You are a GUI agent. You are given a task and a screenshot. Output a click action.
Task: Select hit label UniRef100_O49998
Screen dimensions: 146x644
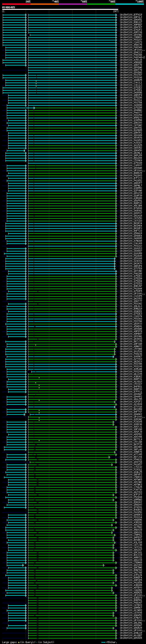(131, 105)
